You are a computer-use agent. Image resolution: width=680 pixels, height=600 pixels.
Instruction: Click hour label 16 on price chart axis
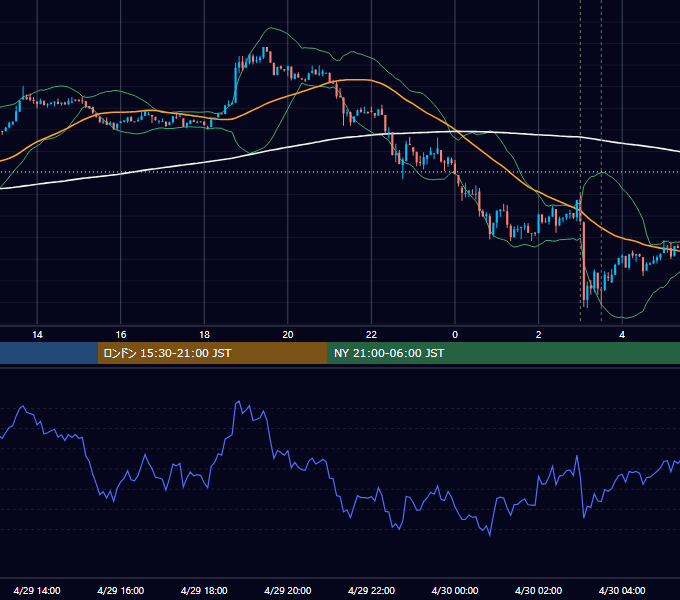[121, 335]
